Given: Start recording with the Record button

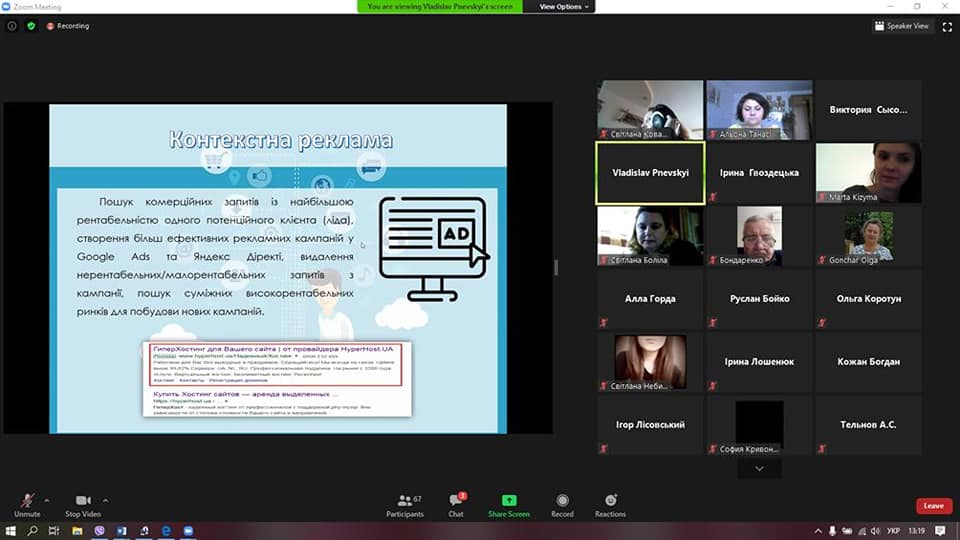Looking at the screenshot, I should pyautogui.click(x=562, y=502).
